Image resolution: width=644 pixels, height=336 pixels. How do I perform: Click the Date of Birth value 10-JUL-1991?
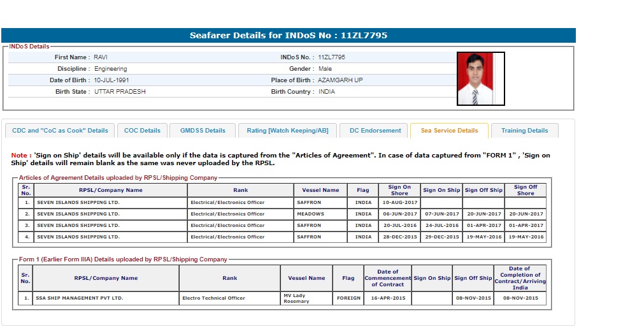[x=111, y=80]
